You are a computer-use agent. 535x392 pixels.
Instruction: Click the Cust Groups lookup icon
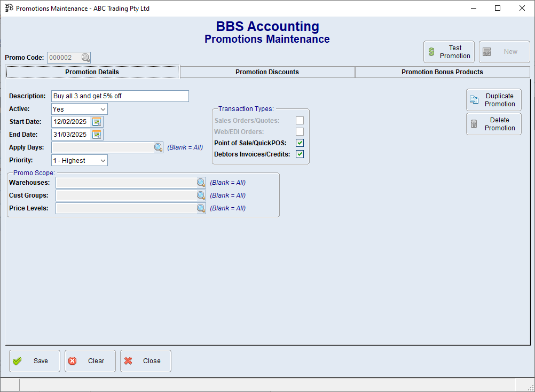pos(201,195)
